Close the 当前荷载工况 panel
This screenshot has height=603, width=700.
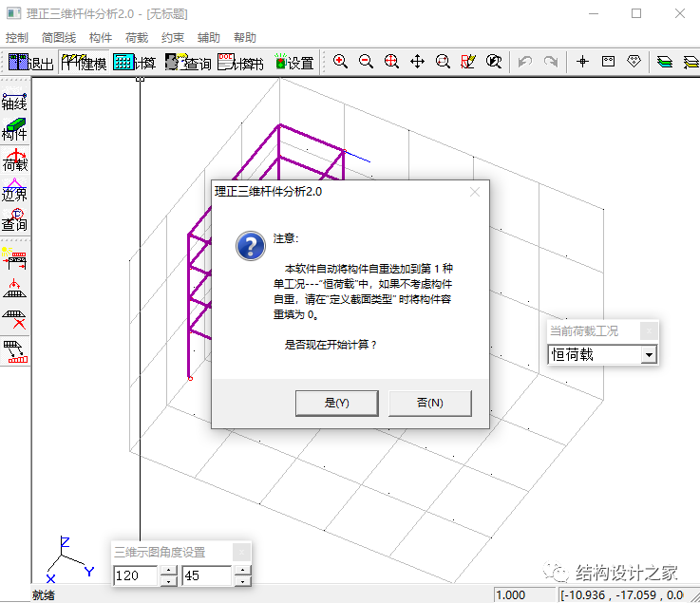tap(649, 330)
